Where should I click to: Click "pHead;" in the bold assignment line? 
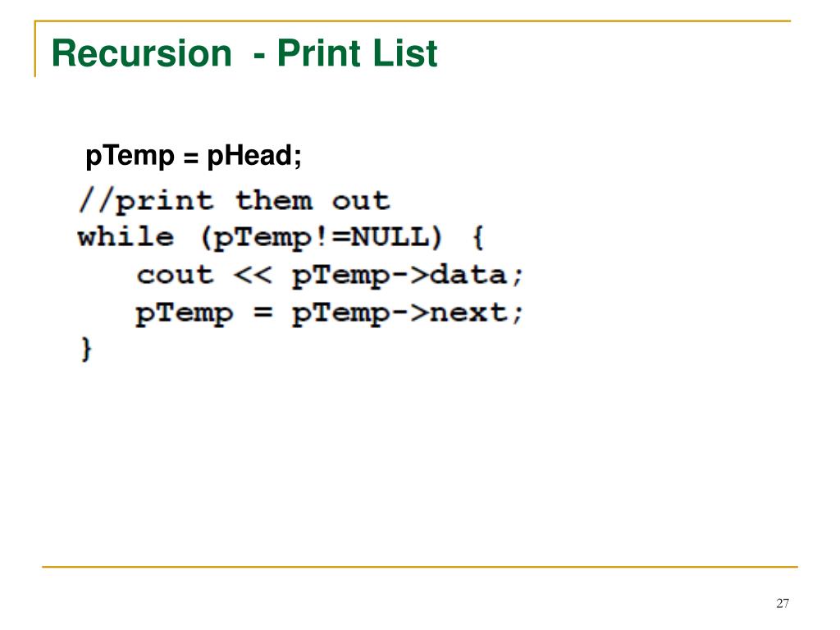[x=254, y=155]
